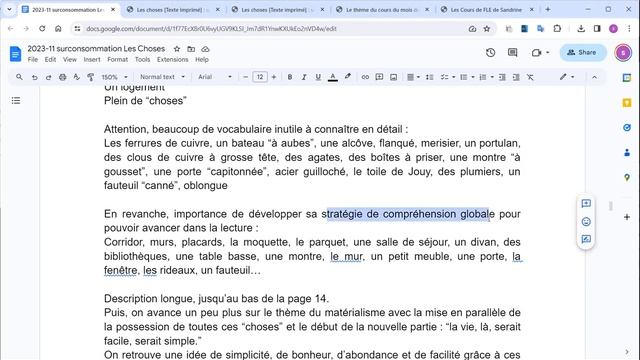
Task: Add comment to selected text
Action: point(586,203)
